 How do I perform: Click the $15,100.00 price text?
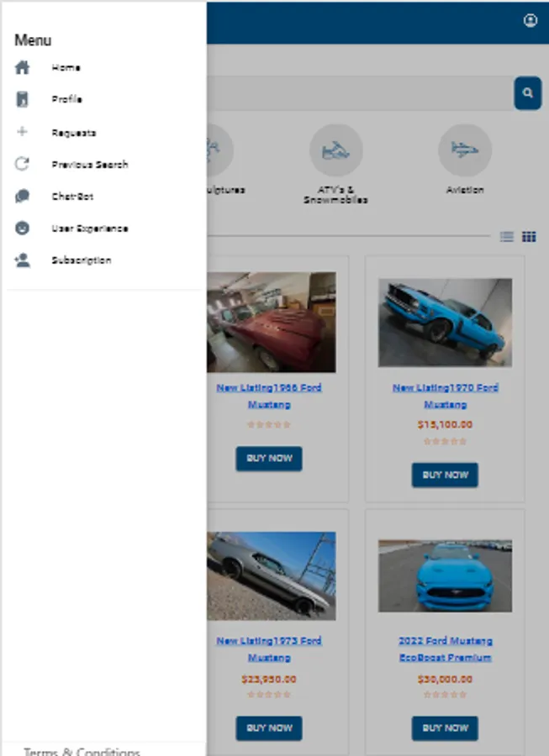(x=446, y=425)
